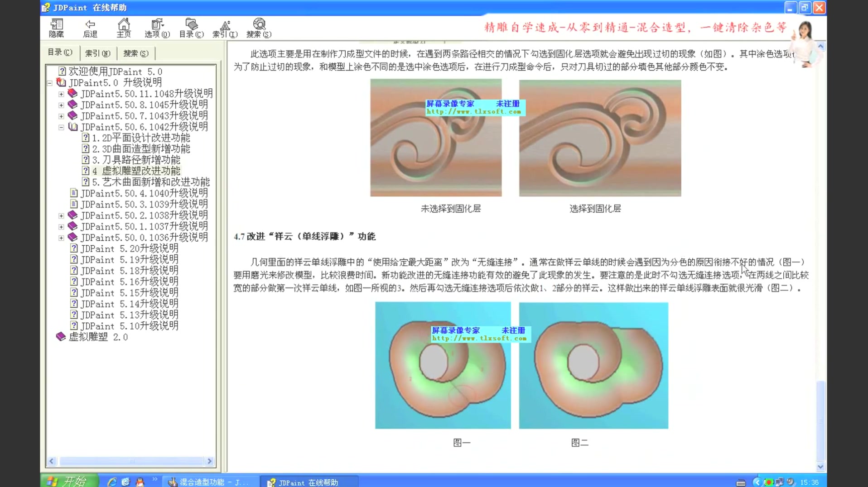This screenshot has width=868, height=487.
Task: Click the 搜索(S) magnifier toolbar icon
Action: tap(259, 27)
